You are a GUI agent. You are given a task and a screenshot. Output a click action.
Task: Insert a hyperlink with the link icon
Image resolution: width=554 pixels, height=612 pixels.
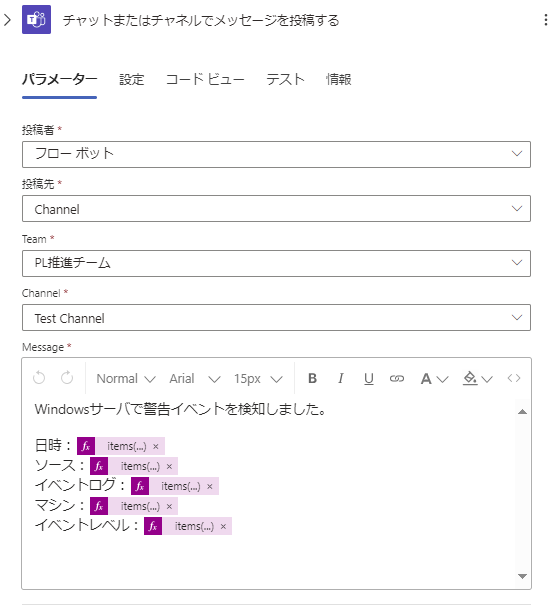tap(397, 378)
